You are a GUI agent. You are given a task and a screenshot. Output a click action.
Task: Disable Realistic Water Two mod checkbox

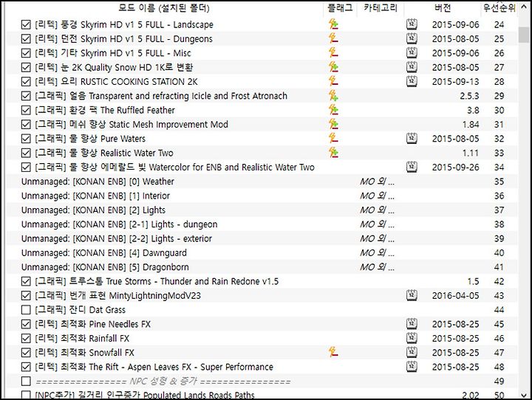[26, 153]
